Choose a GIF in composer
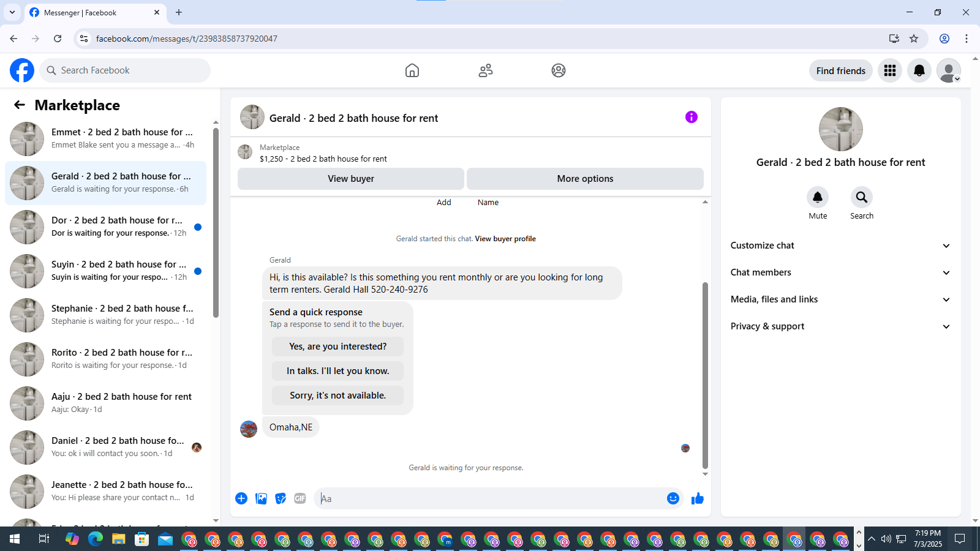 (x=300, y=498)
